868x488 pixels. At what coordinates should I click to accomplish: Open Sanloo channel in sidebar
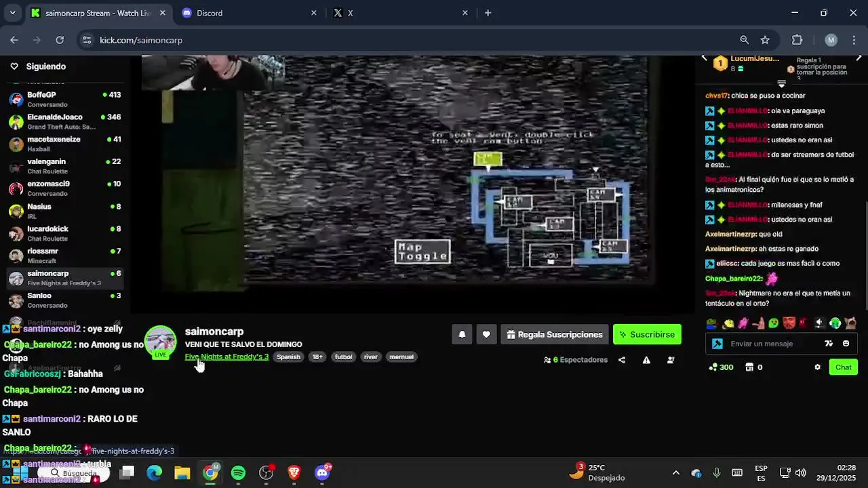65,300
